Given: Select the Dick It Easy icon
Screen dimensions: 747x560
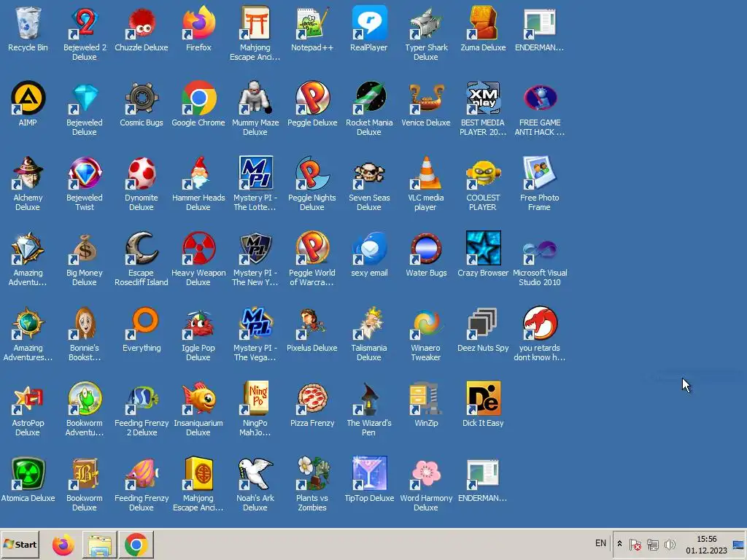Looking at the screenshot, I should tap(483, 399).
